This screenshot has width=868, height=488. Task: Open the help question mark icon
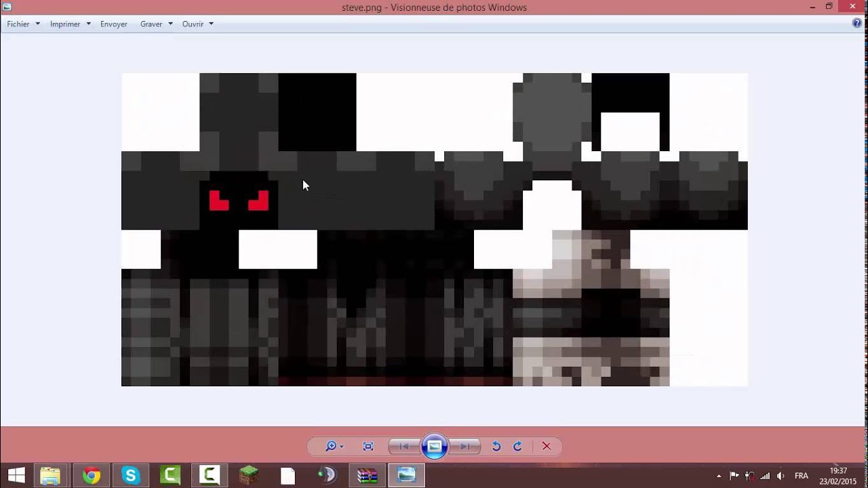tap(856, 23)
